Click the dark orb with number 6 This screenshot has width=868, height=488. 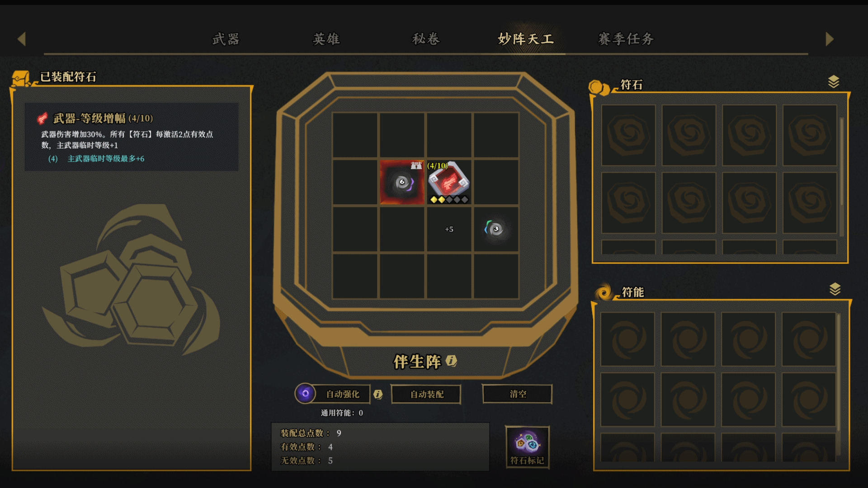402,182
